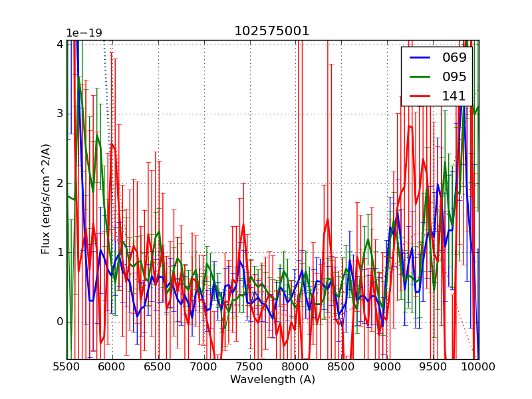Click the Flux y-axis label
This screenshot has width=532, height=399.
(46, 199)
